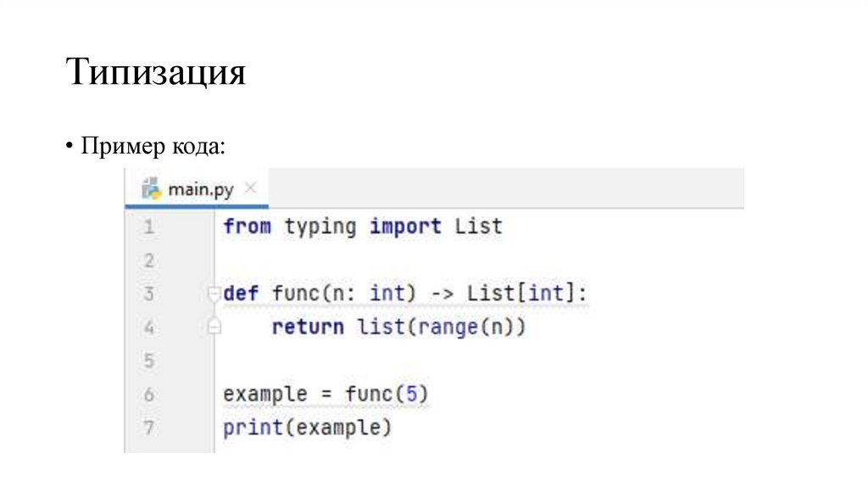Click the Python file icon on main.py tab

tap(151, 189)
